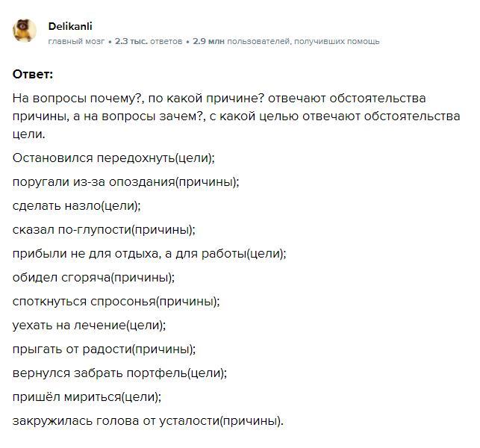
Task: Click the line "закружилась голова от усталости(причины)."
Action: point(148,421)
